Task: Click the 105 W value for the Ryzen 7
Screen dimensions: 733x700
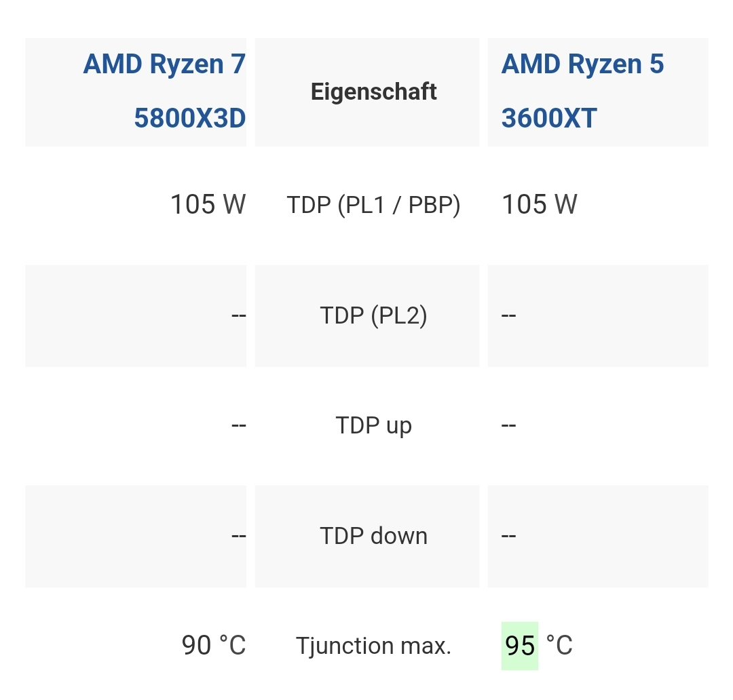Action: coord(208,205)
